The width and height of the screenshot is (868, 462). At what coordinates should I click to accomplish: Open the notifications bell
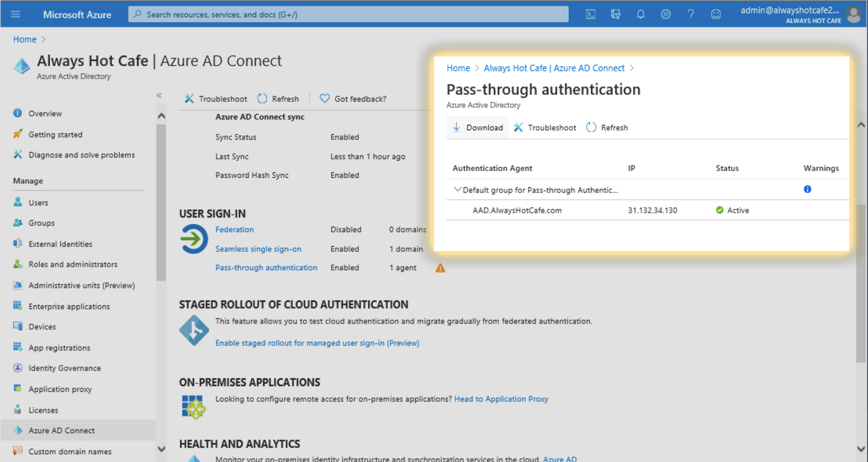641,14
